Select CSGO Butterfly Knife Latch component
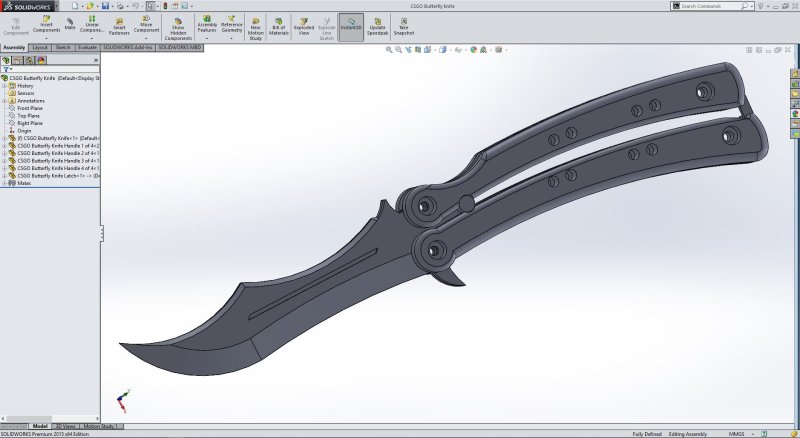 57,175
